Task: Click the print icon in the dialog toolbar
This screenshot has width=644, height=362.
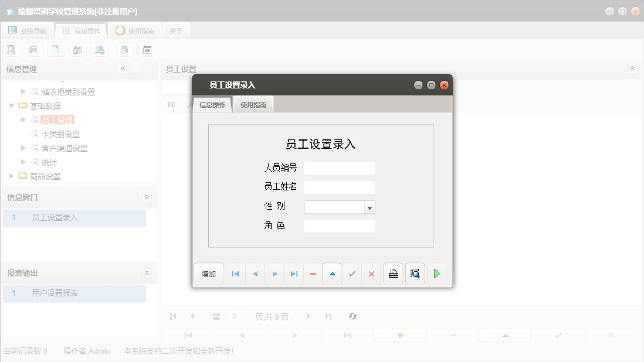Action: coord(393,274)
